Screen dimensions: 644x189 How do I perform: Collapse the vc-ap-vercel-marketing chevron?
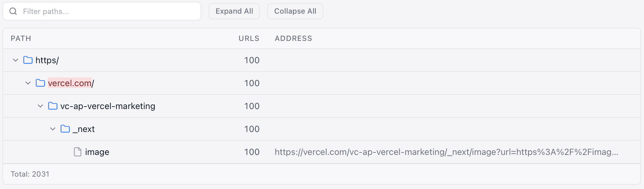click(40, 106)
